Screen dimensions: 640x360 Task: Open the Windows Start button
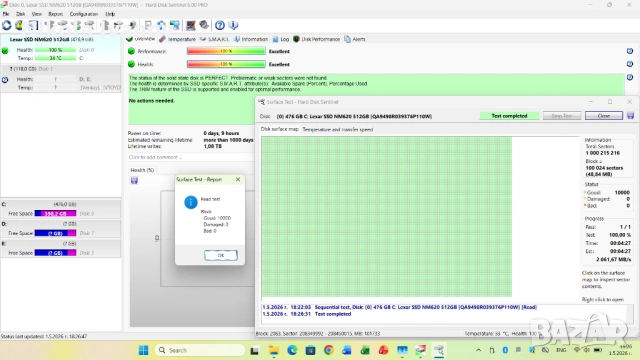143,350
